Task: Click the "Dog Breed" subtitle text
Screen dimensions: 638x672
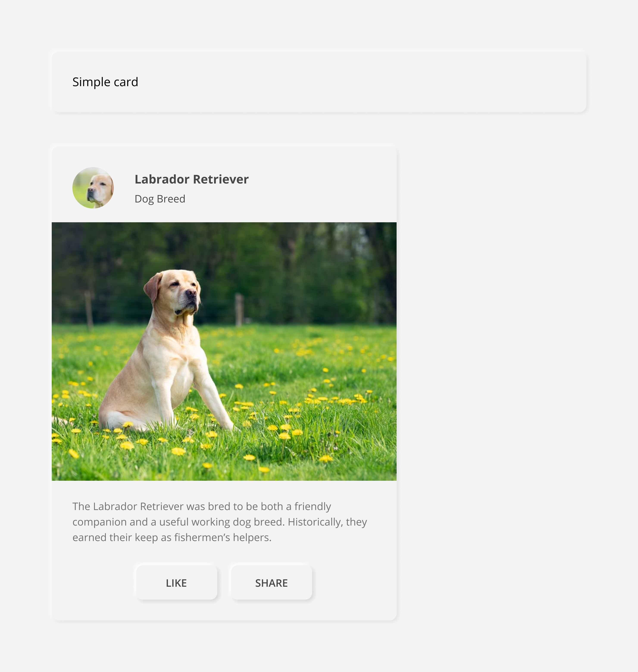Action: [x=160, y=199]
